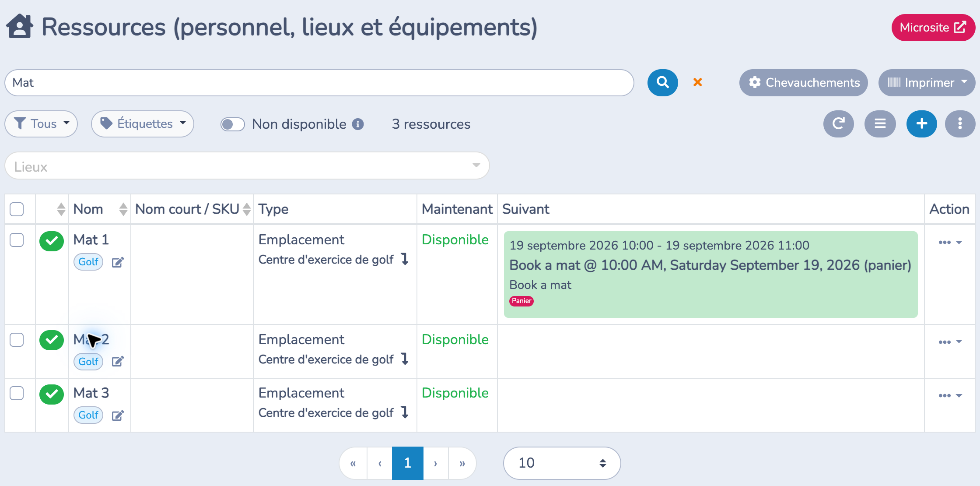Click Disponible status for Mat 3
This screenshot has width=980, height=486.
[x=455, y=393]
